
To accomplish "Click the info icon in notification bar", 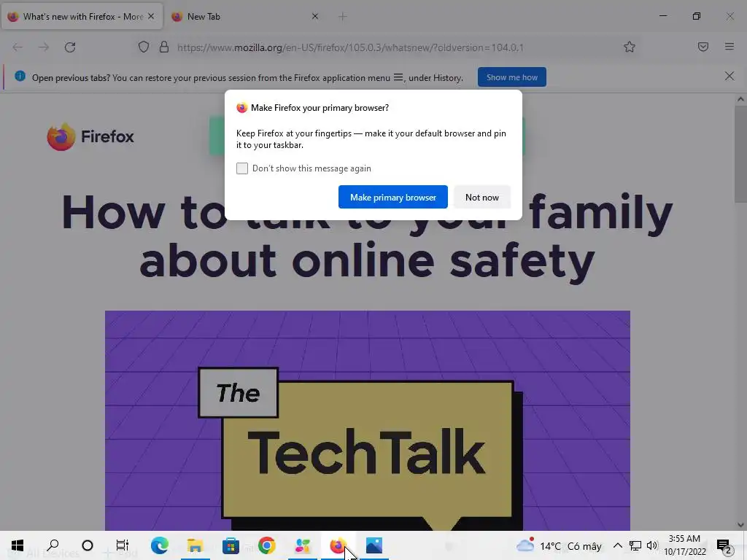I will [20, 76].
